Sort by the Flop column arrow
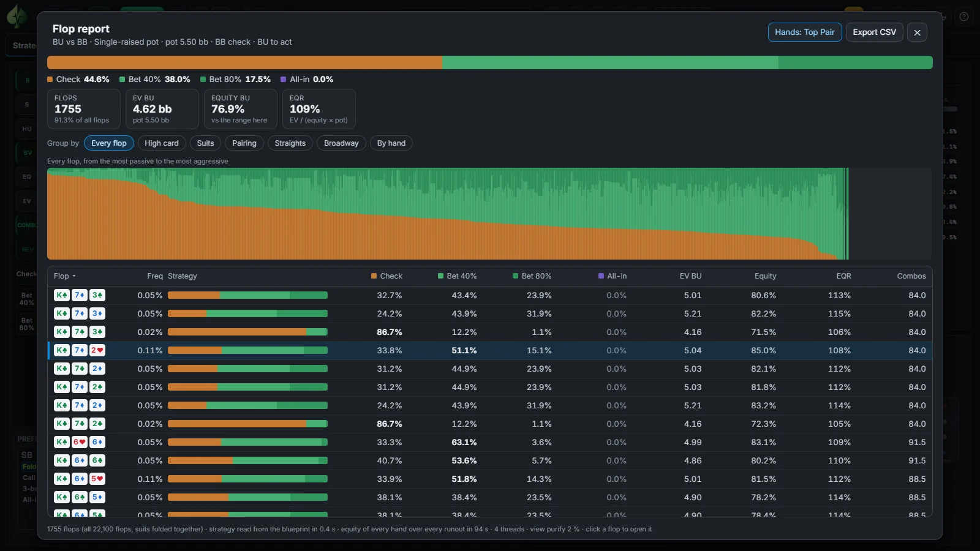The image size is (980, 551). [74, 276]
